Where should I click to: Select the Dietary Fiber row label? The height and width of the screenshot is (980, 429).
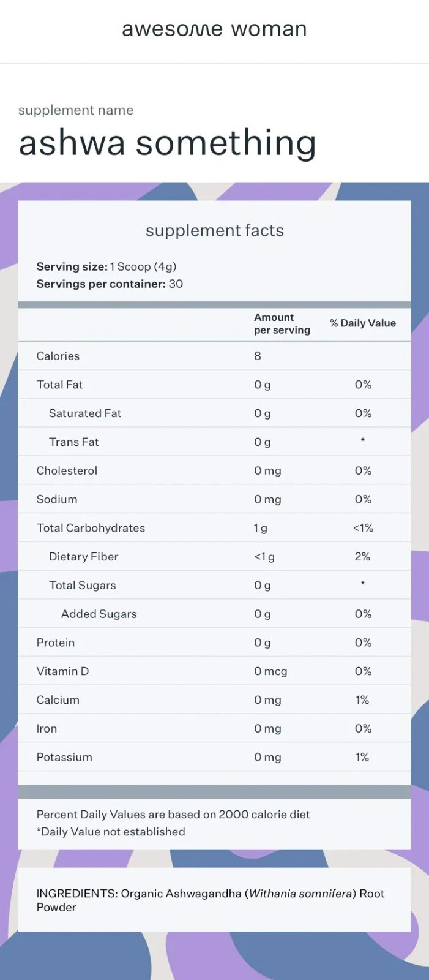(83, 557)
